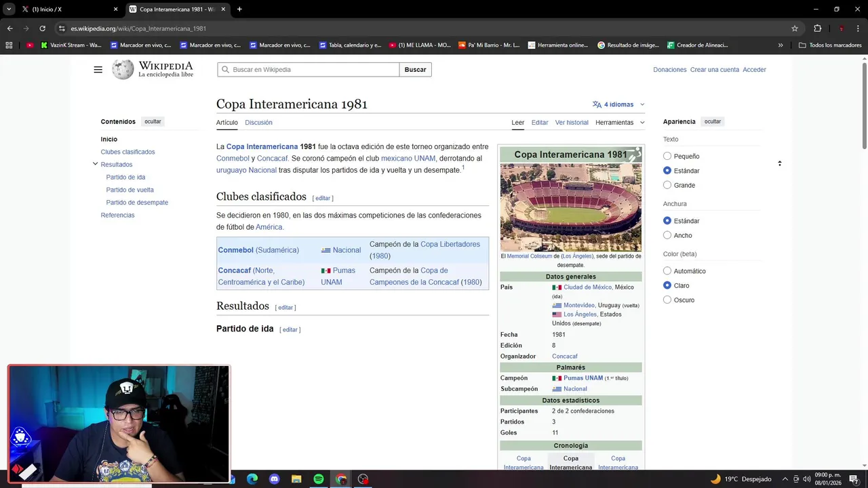Viewport: 868px width, 488px height.
Task: Select Estándar width option
Action: [667, 221]
